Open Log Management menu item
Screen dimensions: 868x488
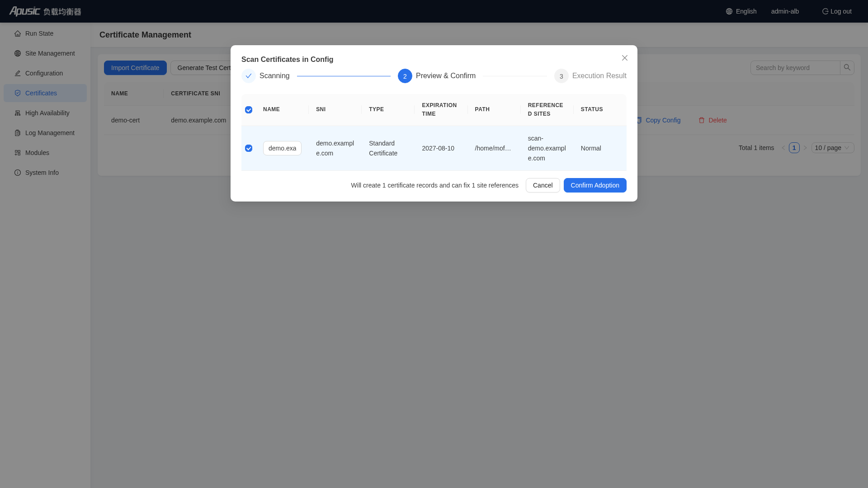45,133
